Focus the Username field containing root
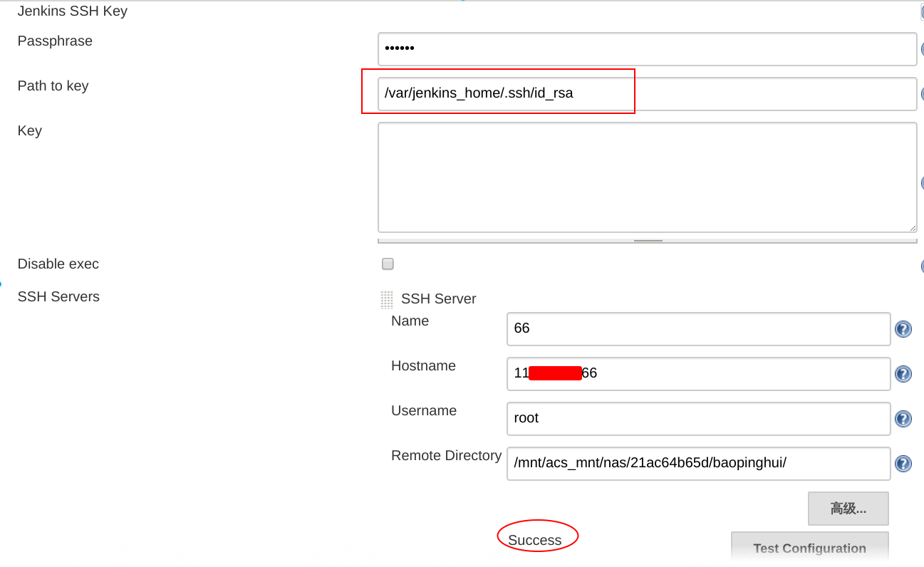 [x=698, y=418]
